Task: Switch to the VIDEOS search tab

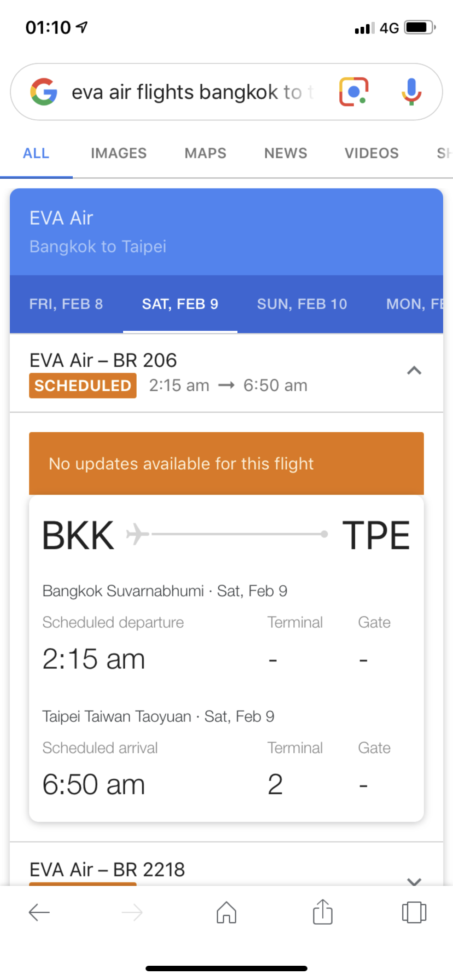Action: click(x=371, y=153)
